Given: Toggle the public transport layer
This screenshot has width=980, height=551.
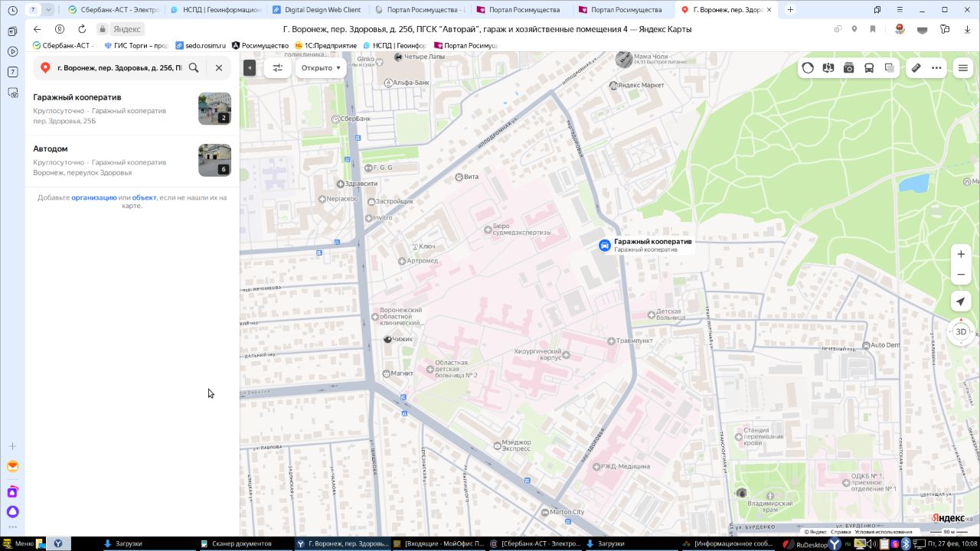Looking at the screenshot, I should pos(869,67).
